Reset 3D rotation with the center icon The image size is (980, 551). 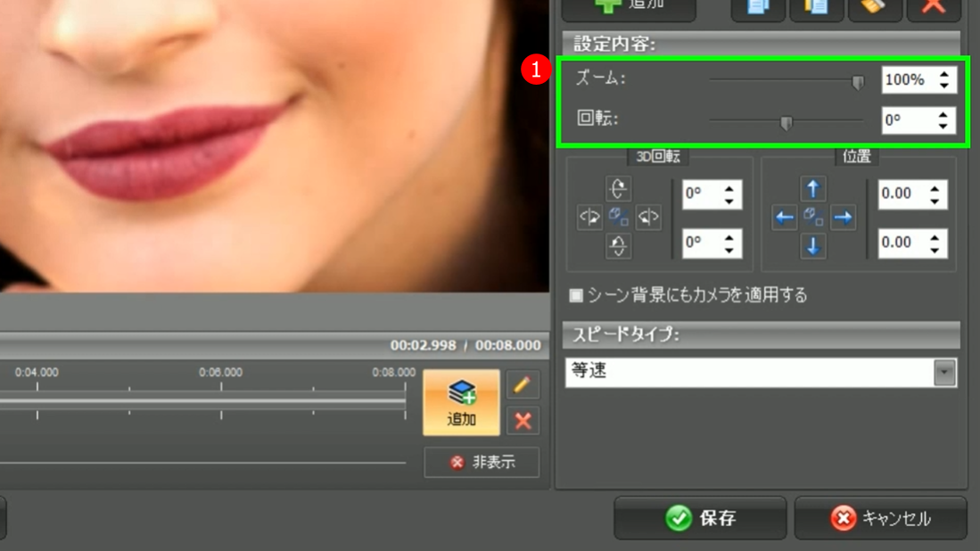click(x=618, y=218)
